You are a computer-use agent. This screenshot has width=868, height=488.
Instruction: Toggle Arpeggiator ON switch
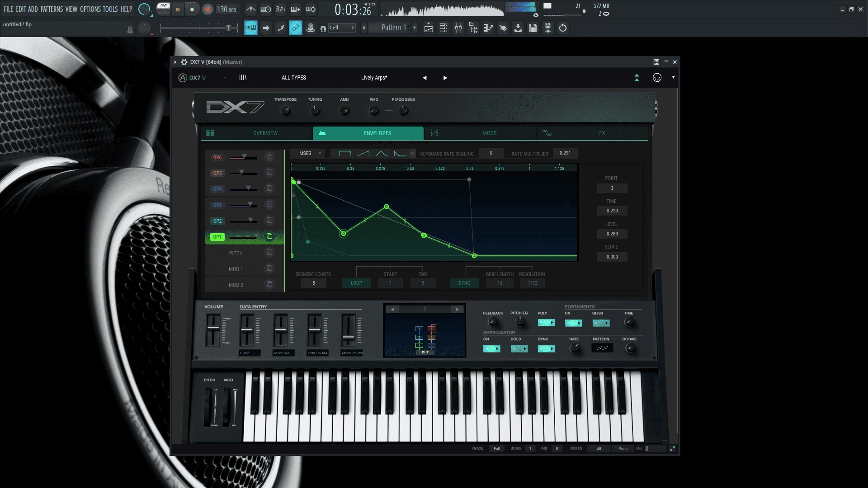(492, 349)
